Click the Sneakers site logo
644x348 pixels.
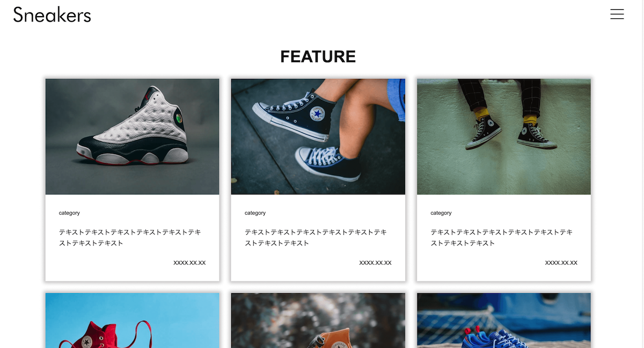(x=52, y=15)
